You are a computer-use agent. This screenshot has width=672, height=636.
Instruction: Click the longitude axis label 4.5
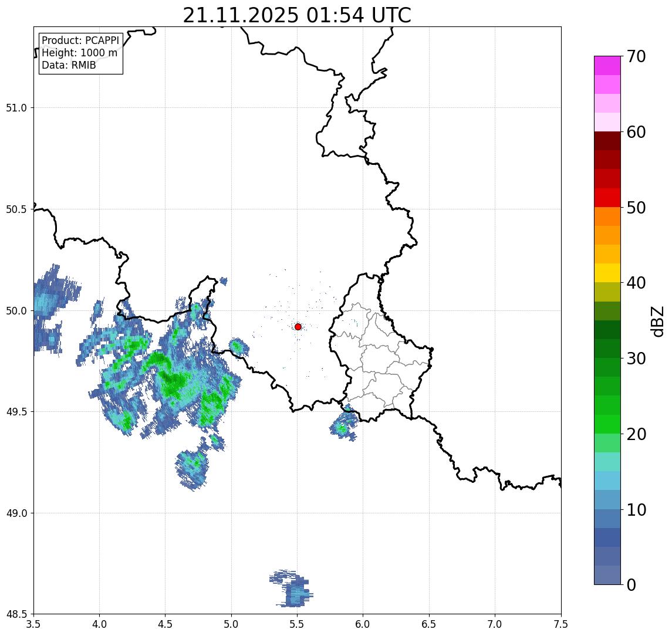click(166, 624)
